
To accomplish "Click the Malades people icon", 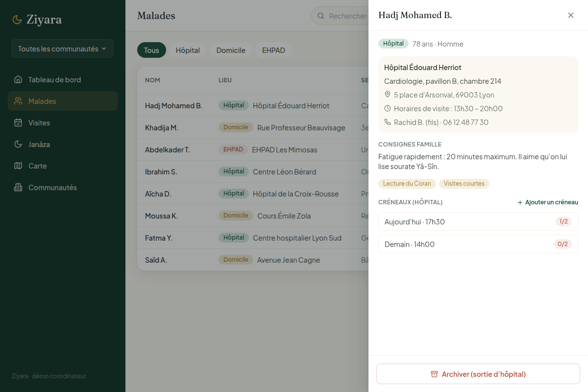I will pos(18,101).
